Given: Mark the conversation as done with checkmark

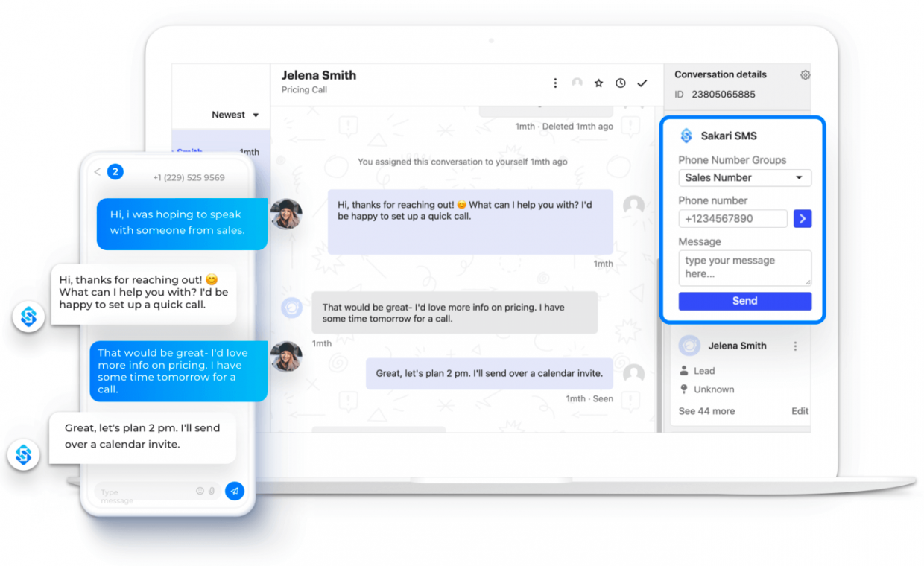Looking at the screenshot, I should [642, 83].
